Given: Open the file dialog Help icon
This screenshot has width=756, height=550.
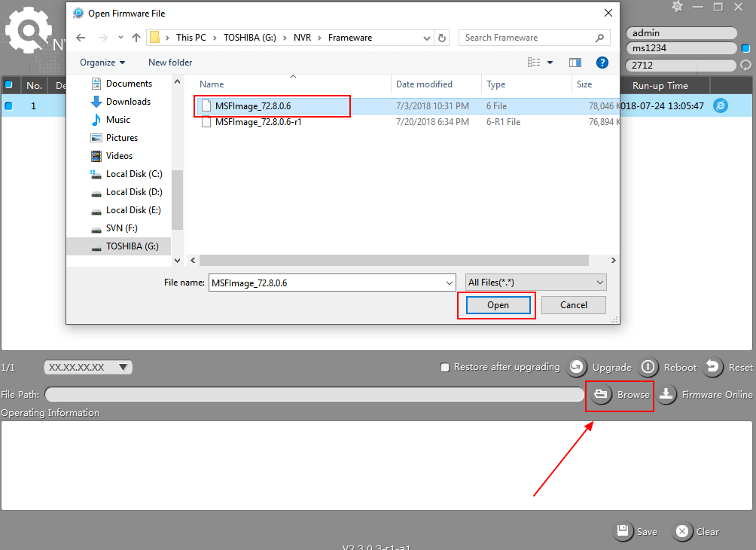Looking at the screenshot, I should (x=602, y=63).
